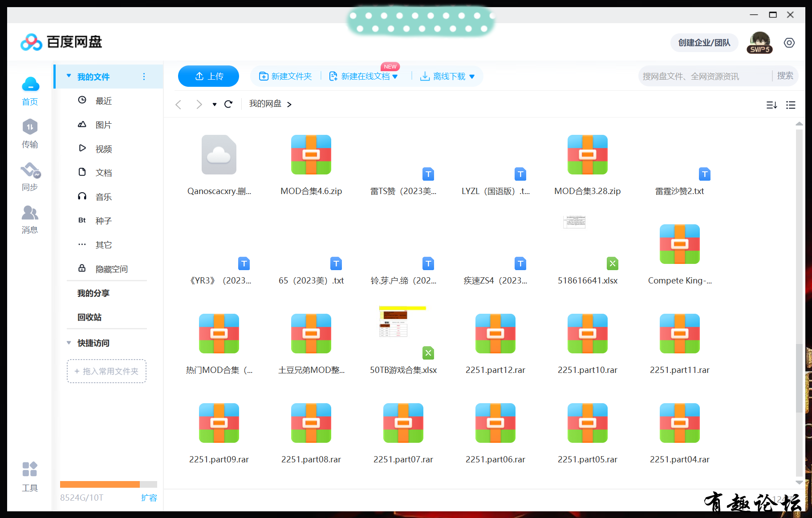Select the 土豆兄弟MOD整 archive icon

(x=311, y=333)
